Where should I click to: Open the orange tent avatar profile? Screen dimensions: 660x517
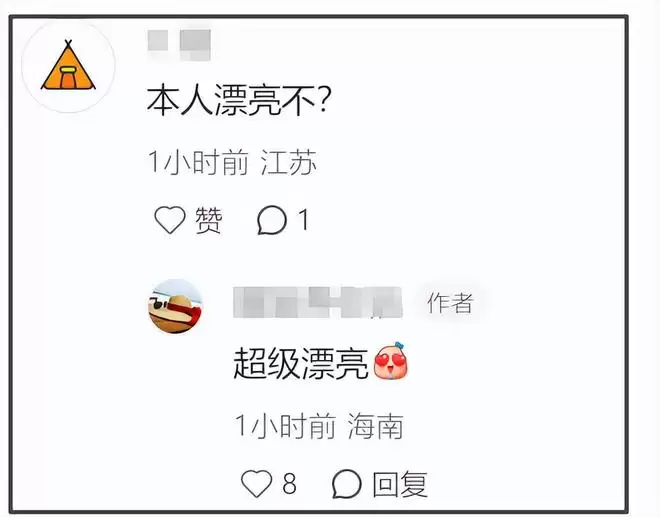[68, 66]
